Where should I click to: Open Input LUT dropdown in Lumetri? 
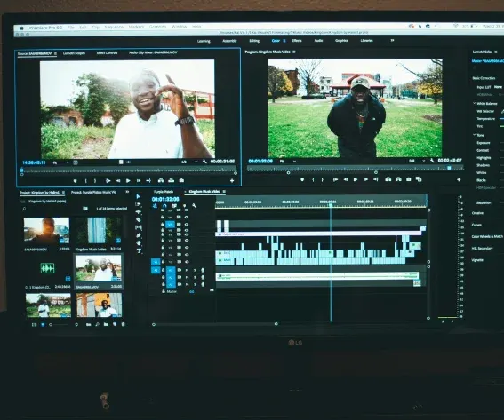(498, 87)
